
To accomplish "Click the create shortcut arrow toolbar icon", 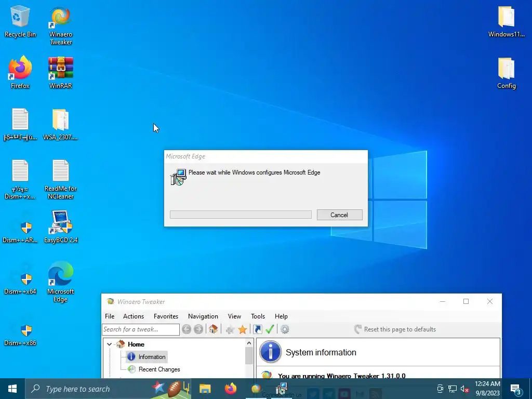I will point(258,329).
